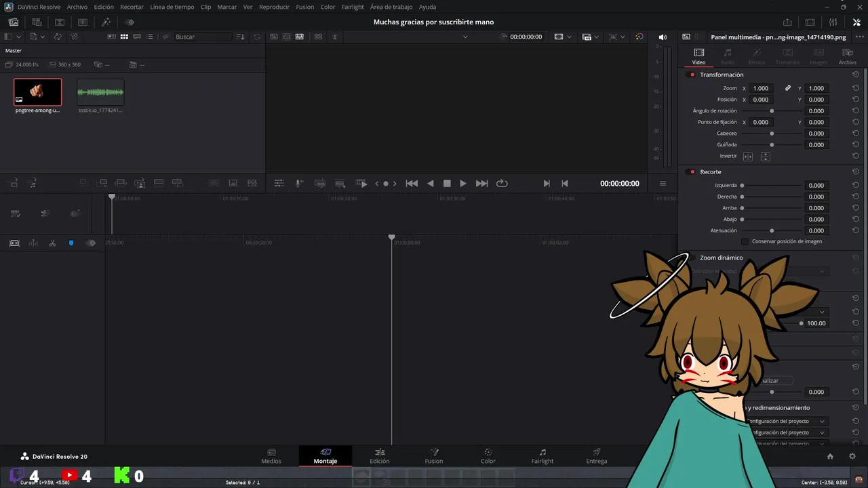
Task: Click the Atenuación slider handle
Action: pos(772,230)
